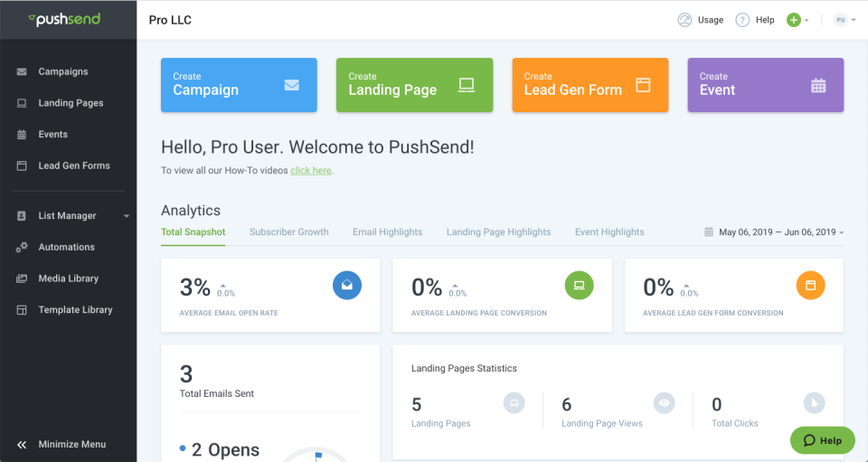
Task: Click the Media Library images icon
Action: [x=22, y=278]
